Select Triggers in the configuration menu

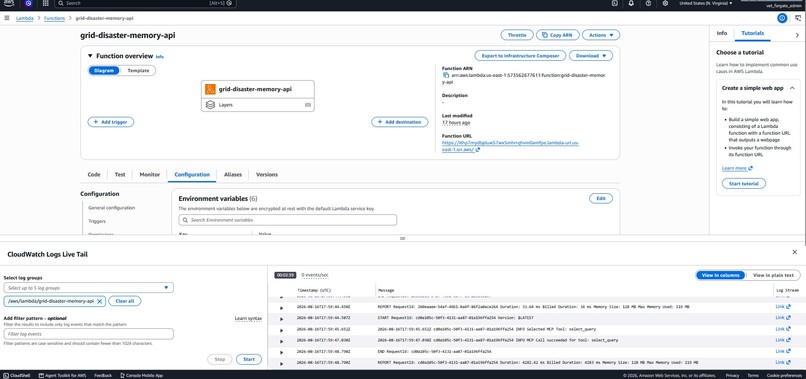[x=97, y=221]
